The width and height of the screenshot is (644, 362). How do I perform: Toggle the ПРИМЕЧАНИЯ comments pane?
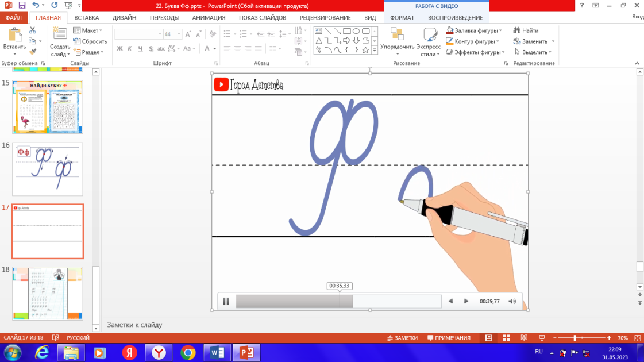[449, 338]
